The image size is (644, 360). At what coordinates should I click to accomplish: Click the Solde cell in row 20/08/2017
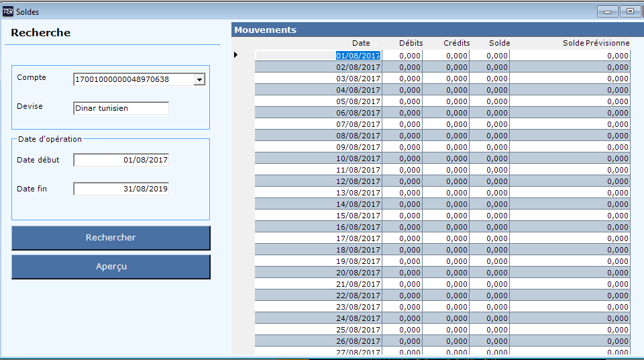[489, 273]
